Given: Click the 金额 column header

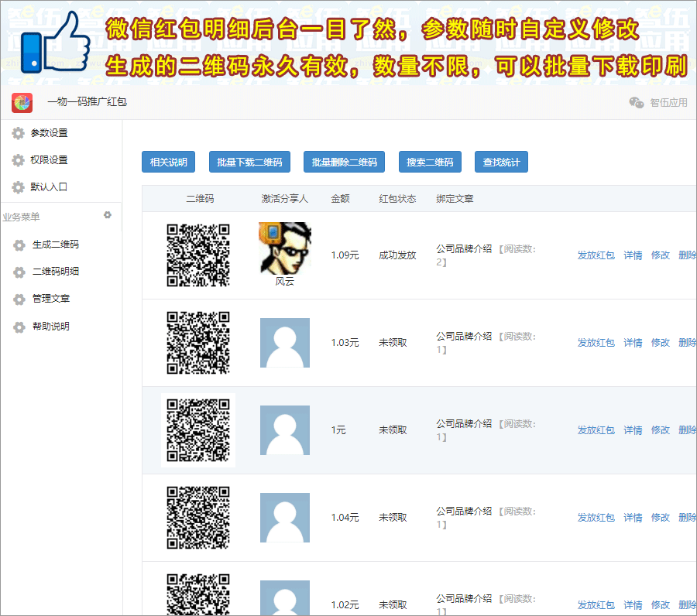Looking at the screenshot, I should pyautogui.click(x=340, y=199).
